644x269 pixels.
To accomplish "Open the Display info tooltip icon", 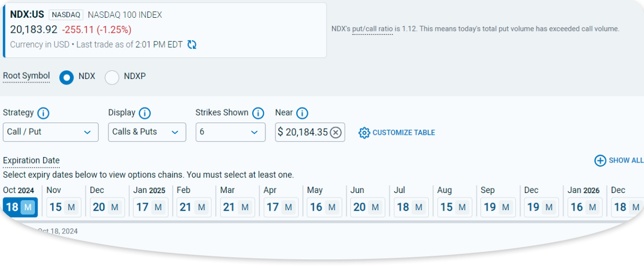I will click(145, 113).
